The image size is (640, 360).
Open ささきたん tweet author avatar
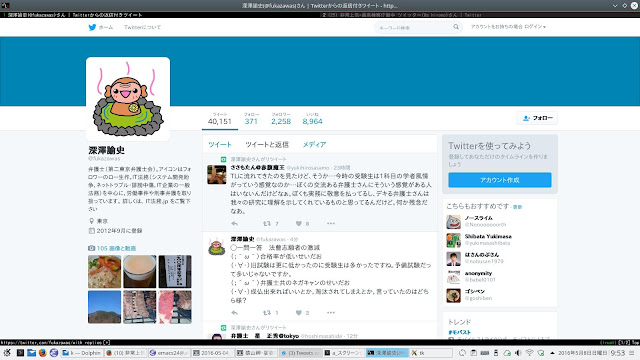point(217,175)
